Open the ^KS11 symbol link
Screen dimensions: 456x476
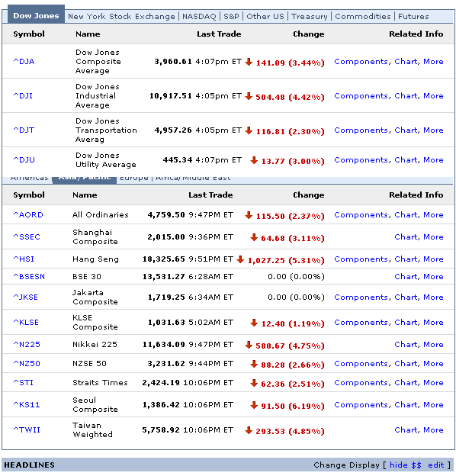27,405
